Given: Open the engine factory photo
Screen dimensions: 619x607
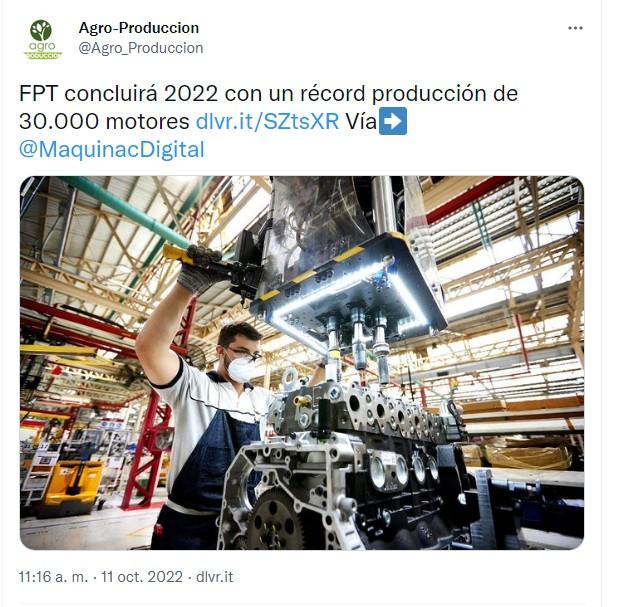Looking at the screenshot, I should [x=302, y=363].
